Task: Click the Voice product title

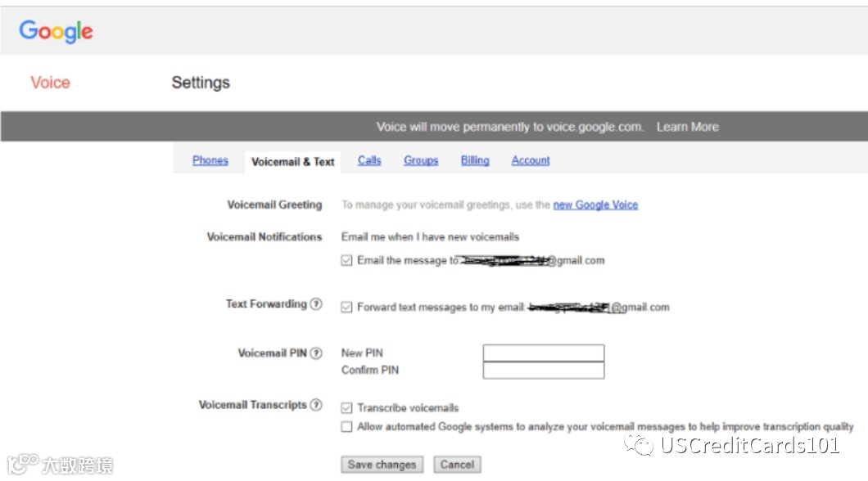Action: tap(51, 83)
